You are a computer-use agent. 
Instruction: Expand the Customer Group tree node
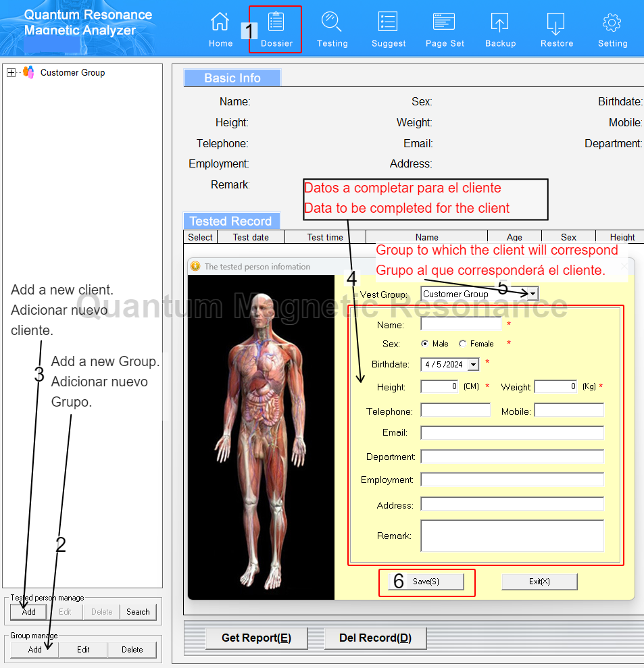pos(11,72)
